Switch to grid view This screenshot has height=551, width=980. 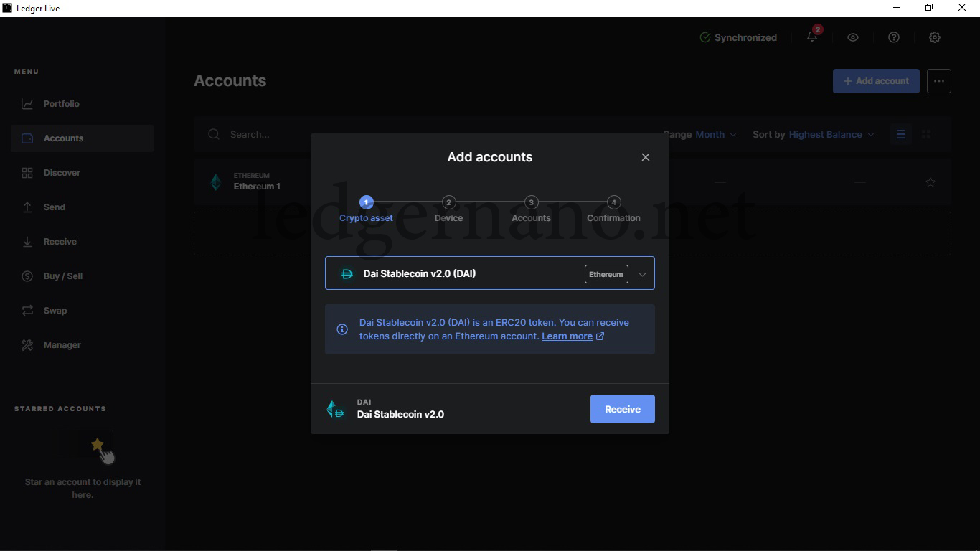click(x=926, y=134)
